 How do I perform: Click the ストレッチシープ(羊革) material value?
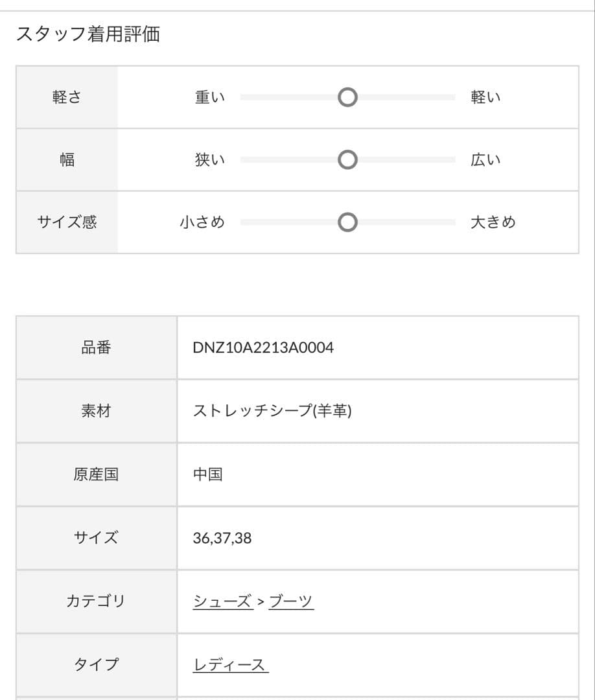coord(272,411)
